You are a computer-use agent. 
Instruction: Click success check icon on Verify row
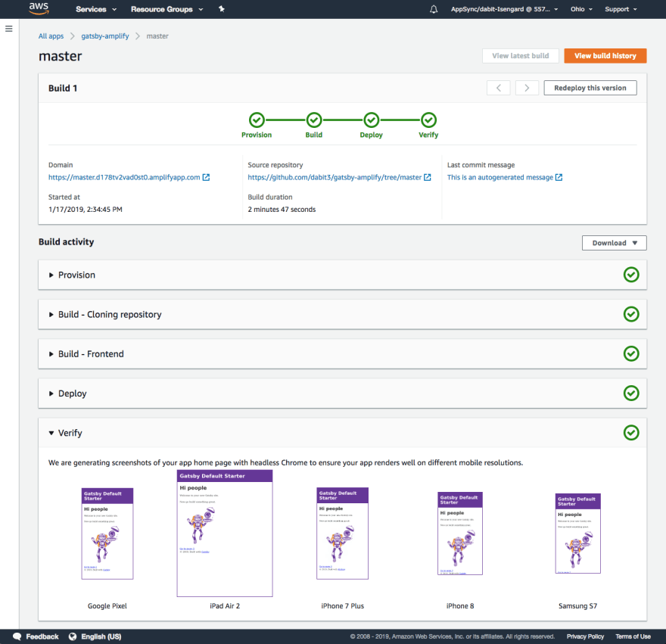pyautogui.click(x=631, y=433)
